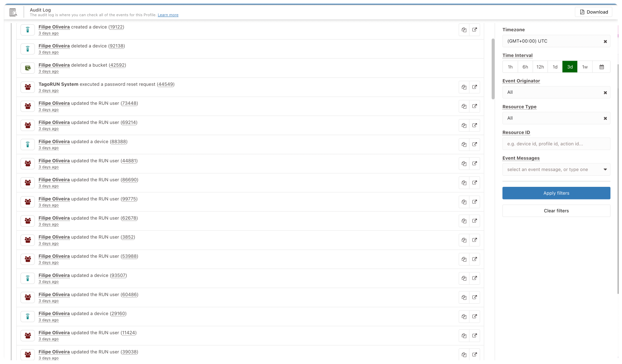Click the bucket icon for deleted bucket 42592

[28, 68]
